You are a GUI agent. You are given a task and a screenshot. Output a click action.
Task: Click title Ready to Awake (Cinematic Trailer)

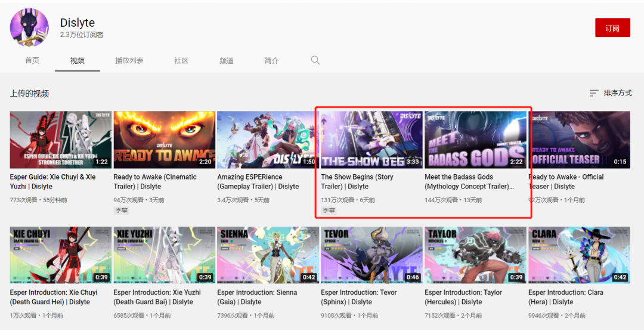tap(155, 181)
